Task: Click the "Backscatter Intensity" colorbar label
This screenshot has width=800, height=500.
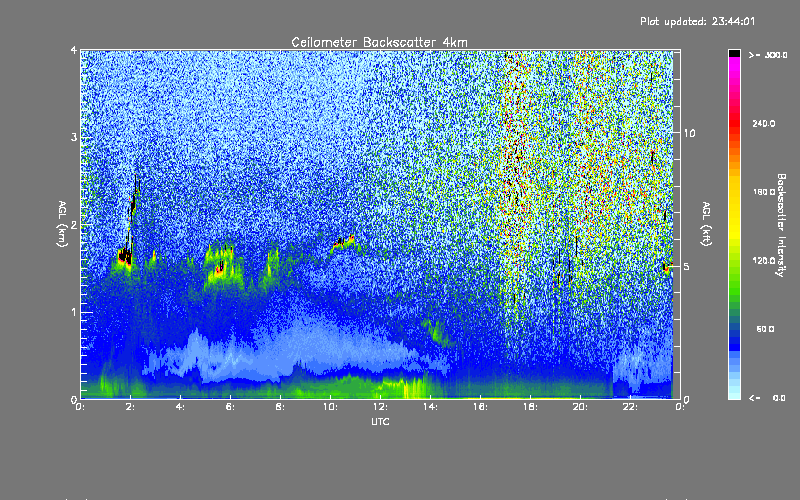Action: 781,225
